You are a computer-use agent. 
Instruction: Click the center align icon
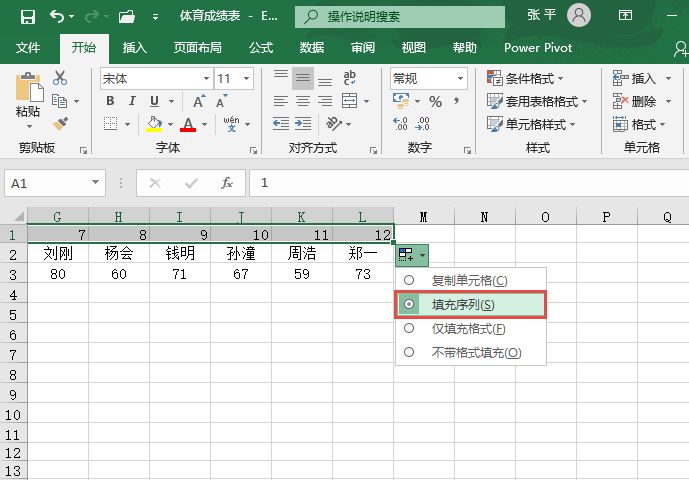302,101
